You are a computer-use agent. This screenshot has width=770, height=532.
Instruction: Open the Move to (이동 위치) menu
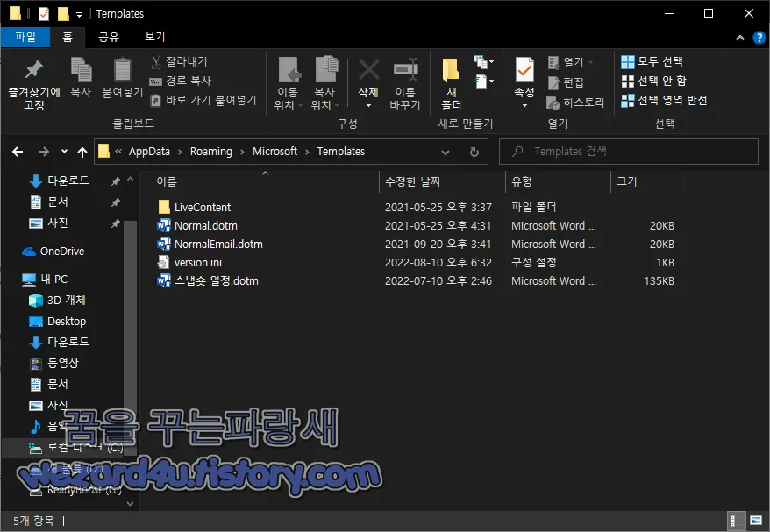pyautogui.click(x=288, y=83)
